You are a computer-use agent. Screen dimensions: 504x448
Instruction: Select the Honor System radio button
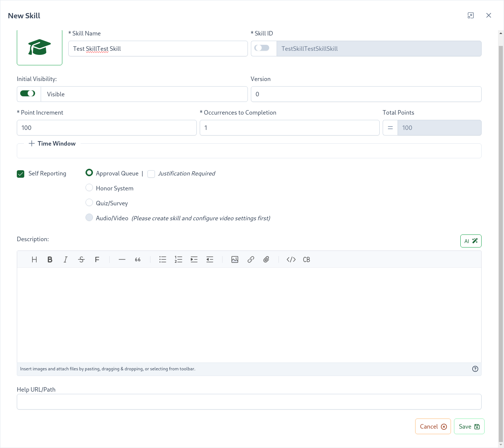point(89,187)
